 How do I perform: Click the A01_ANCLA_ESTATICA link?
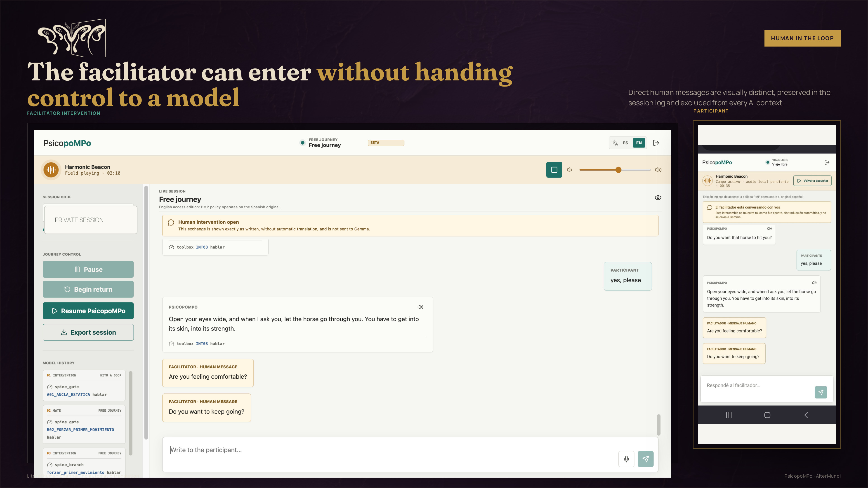[68, 394]
